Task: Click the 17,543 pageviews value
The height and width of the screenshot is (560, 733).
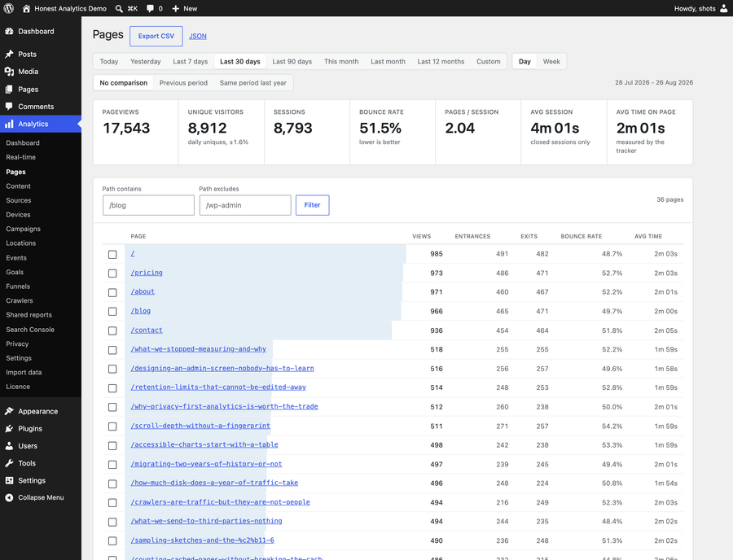Action: coord(126,128)
